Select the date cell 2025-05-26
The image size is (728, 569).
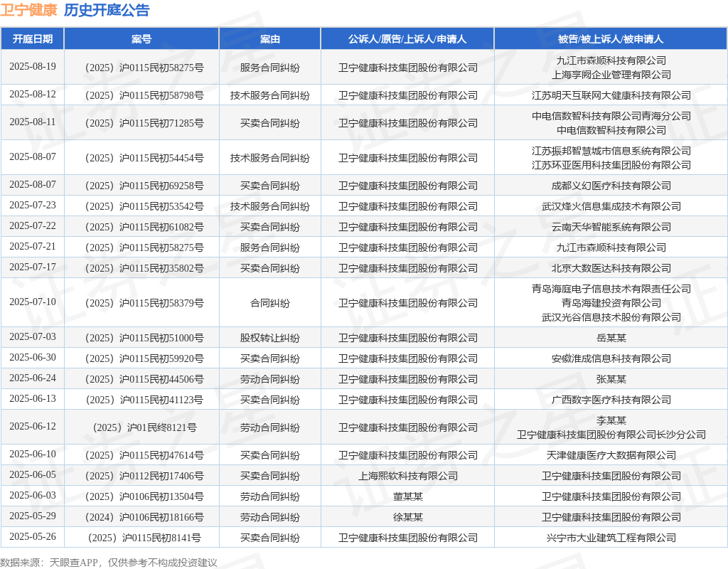point(32,538)
